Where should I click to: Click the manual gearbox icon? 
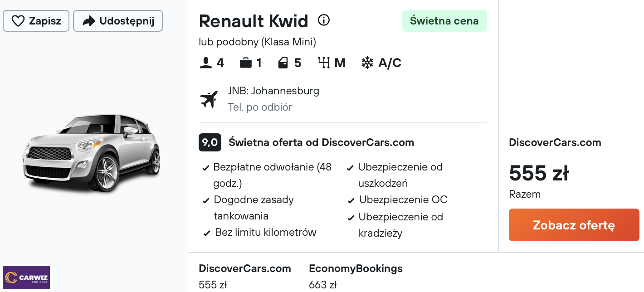[x=324, y=63]
